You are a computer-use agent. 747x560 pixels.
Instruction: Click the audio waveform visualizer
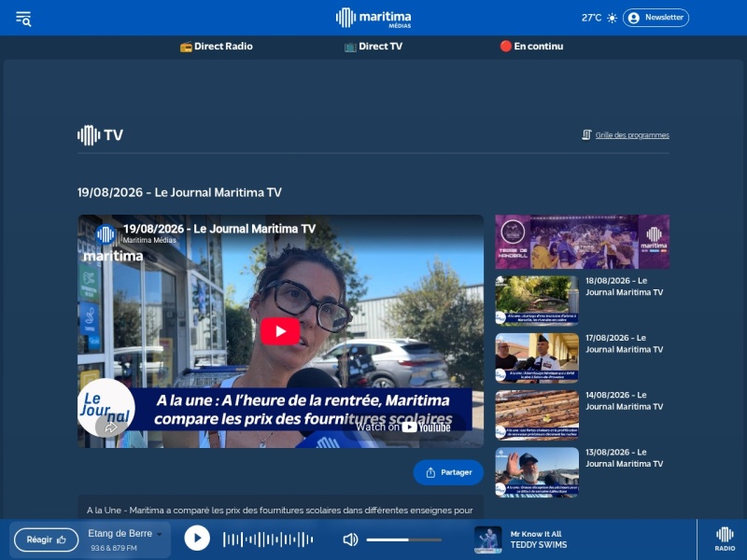pyautogui.click(x=268, y=539)
